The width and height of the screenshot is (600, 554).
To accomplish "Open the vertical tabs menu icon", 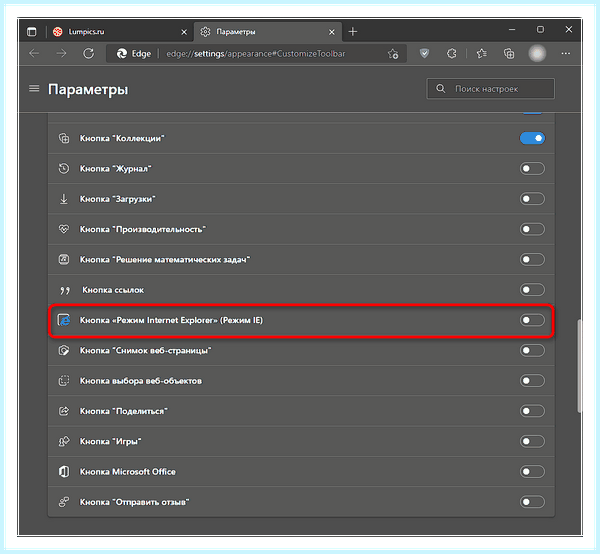I will 32,31.
